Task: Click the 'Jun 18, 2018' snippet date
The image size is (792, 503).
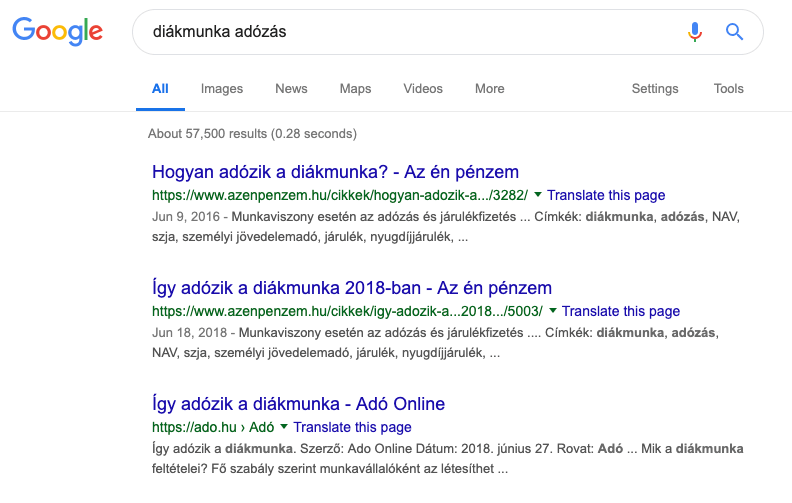Action: (x=189, y=333)
